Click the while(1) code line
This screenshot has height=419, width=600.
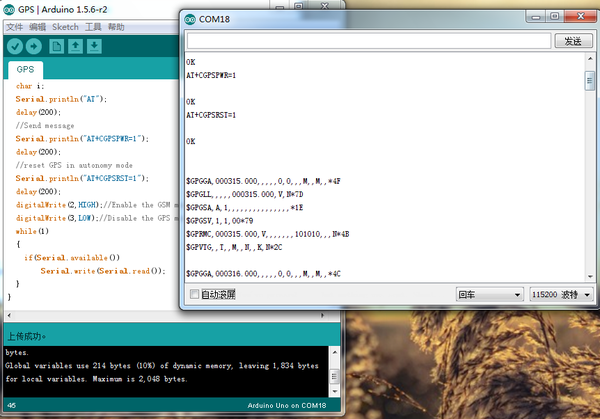(x=32, y=231)
